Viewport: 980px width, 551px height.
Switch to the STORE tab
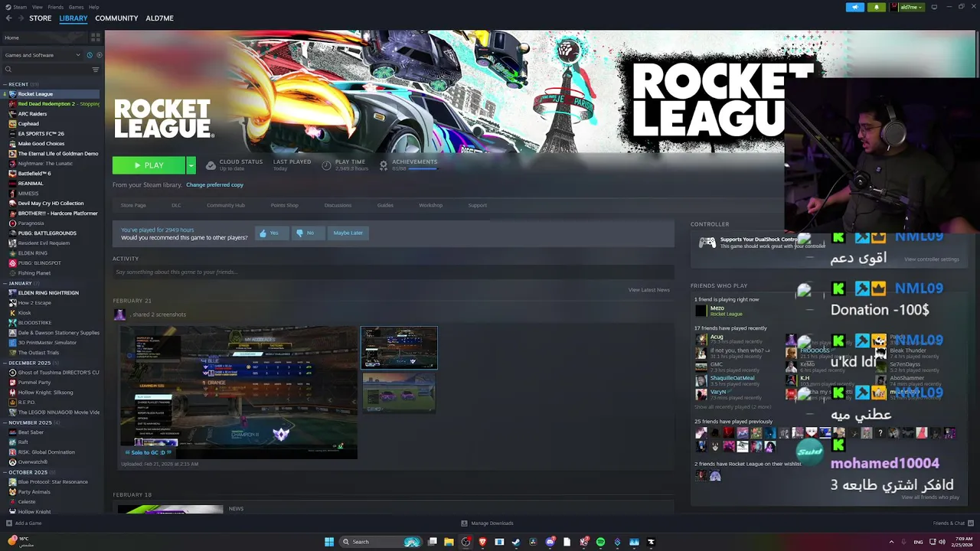pos(41,18)
